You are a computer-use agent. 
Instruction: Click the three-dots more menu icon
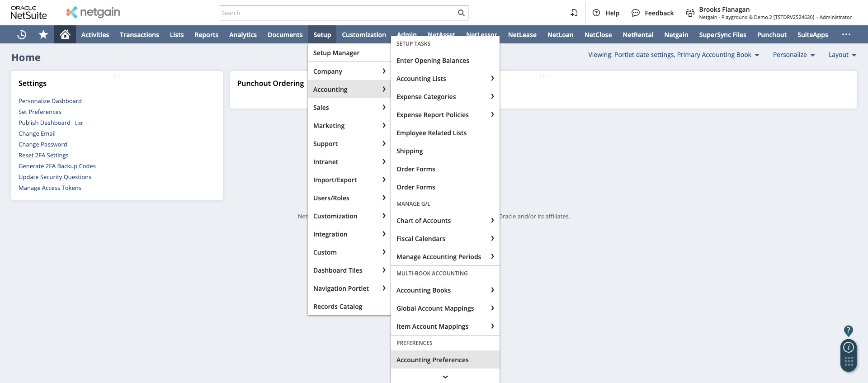[x=846, y=35]
